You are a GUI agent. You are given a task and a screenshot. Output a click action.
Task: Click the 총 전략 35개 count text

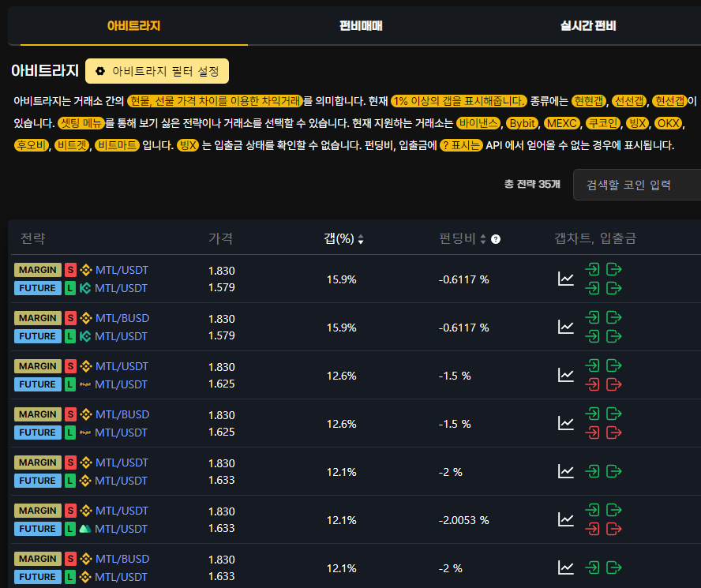pyautogui.click(x=532, y=184)
